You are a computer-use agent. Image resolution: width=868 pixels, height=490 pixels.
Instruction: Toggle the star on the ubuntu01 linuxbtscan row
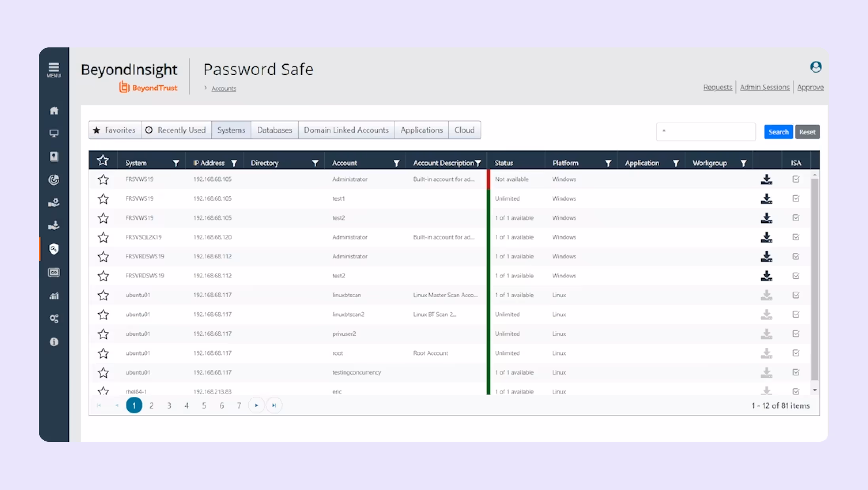pyautogui.click(x=103, y=295)
